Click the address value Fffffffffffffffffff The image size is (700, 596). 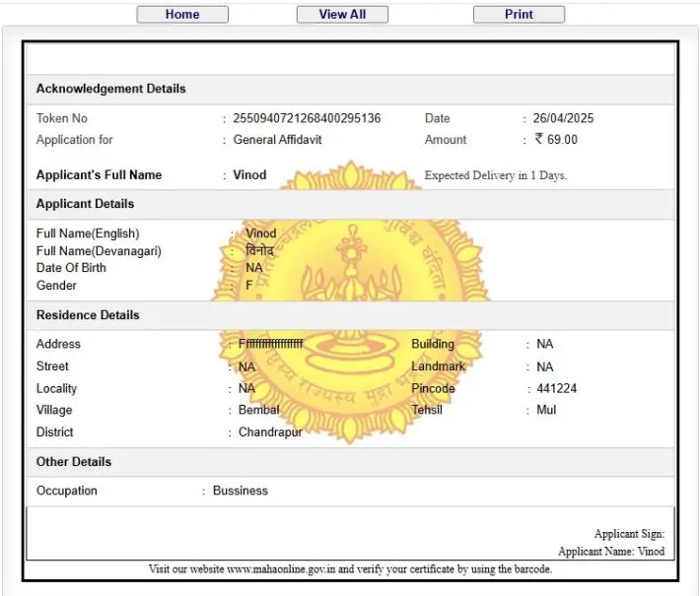(x=270, y=344)
